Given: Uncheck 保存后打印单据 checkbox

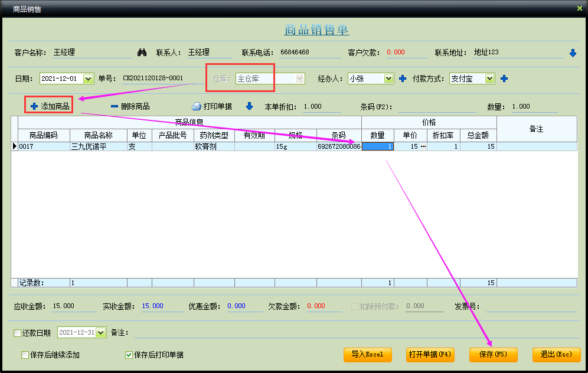Looking at the screenshot, I should (129, 355).
